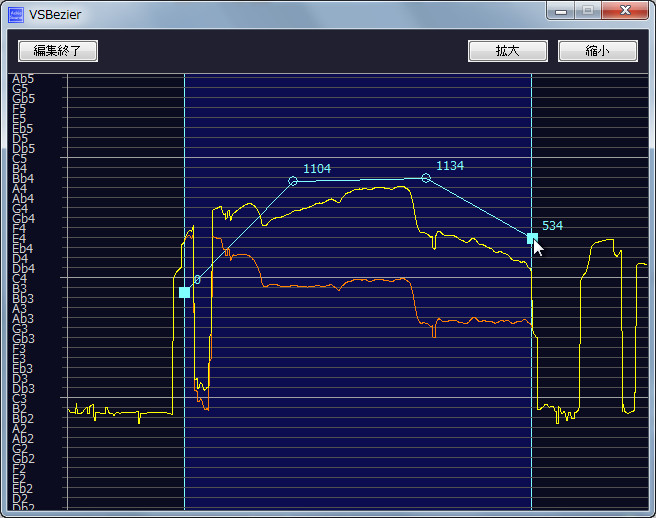Click the value text 1104

click(317, 169)
